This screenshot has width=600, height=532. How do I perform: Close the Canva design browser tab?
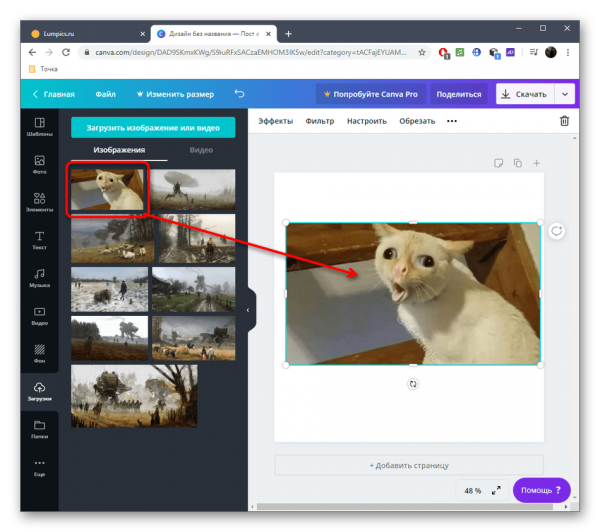pos(269,34)
